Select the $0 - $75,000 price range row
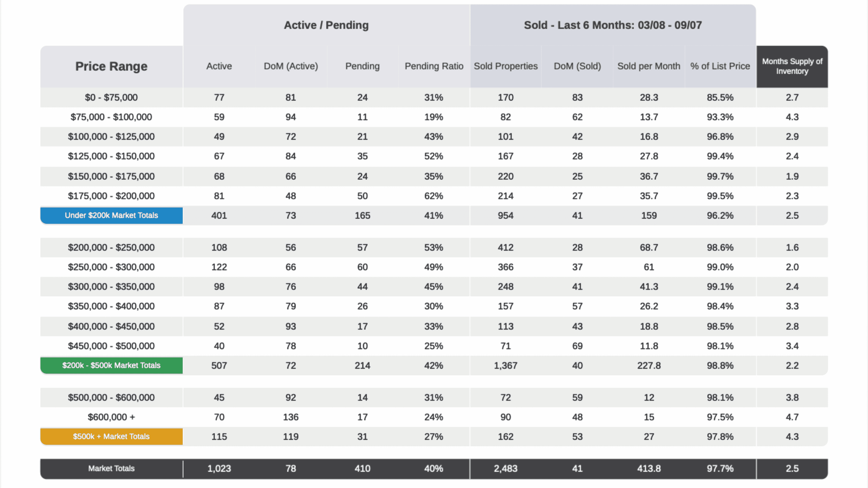868x488 pixels. pos(434,97)
